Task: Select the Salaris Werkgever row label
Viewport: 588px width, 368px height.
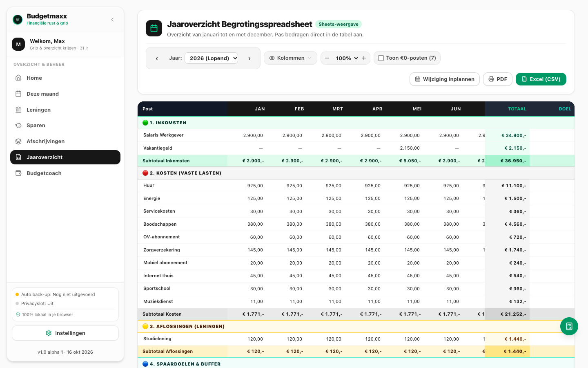Action: (x=163, y=135)
